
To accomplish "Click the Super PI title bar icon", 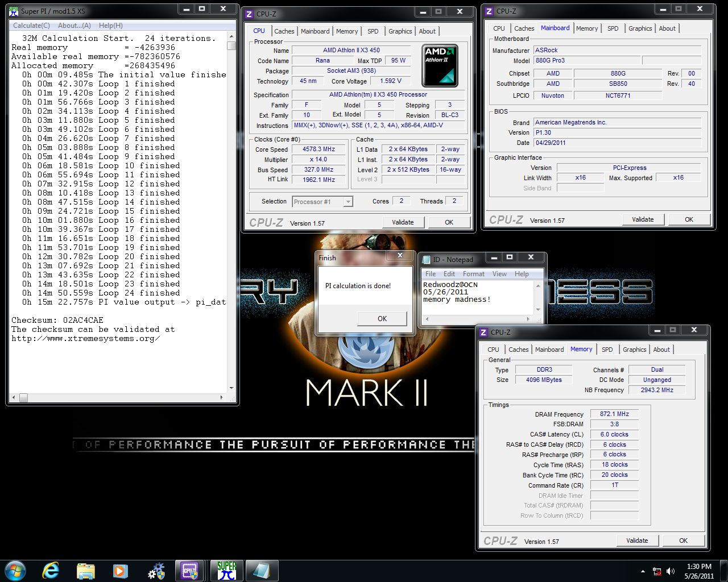I will click(14, 10).
